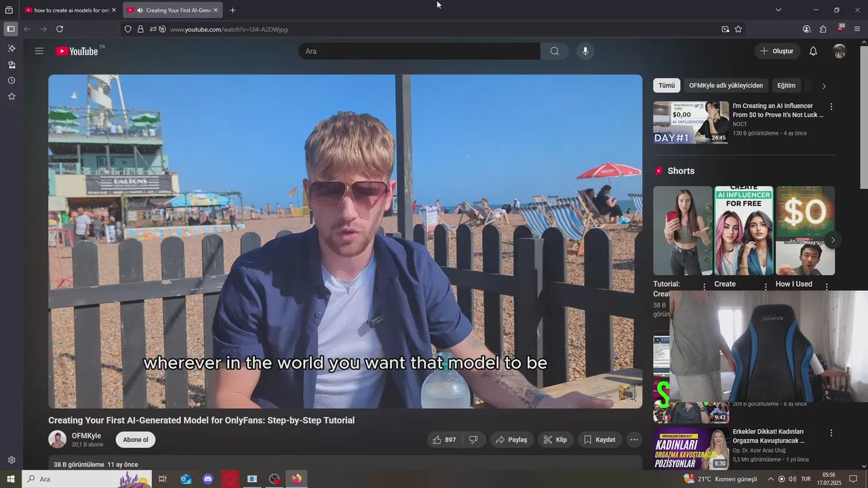Expand the video description box

pos(345,464)
